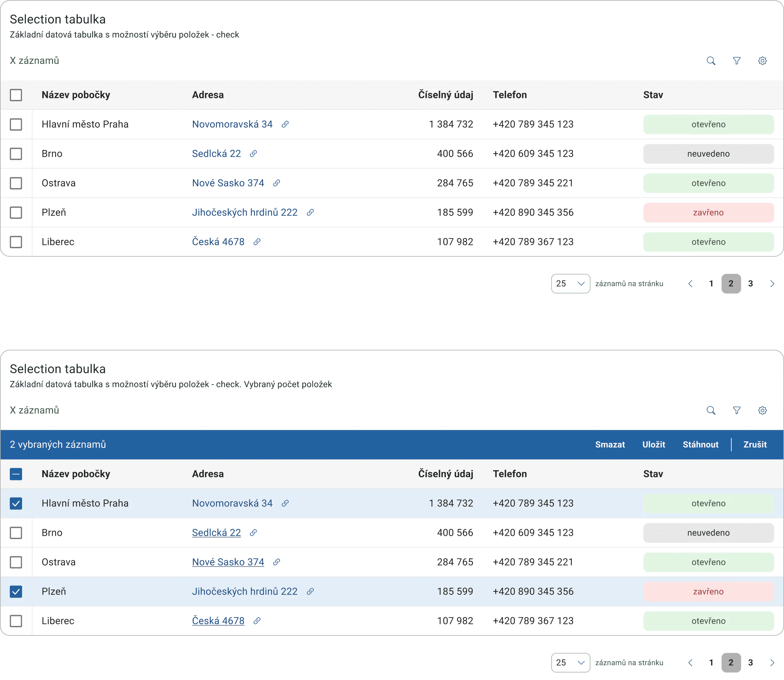Open the top table's records per page dropdown
Viewport: 784px width, 680px height.
coord(570,284)
